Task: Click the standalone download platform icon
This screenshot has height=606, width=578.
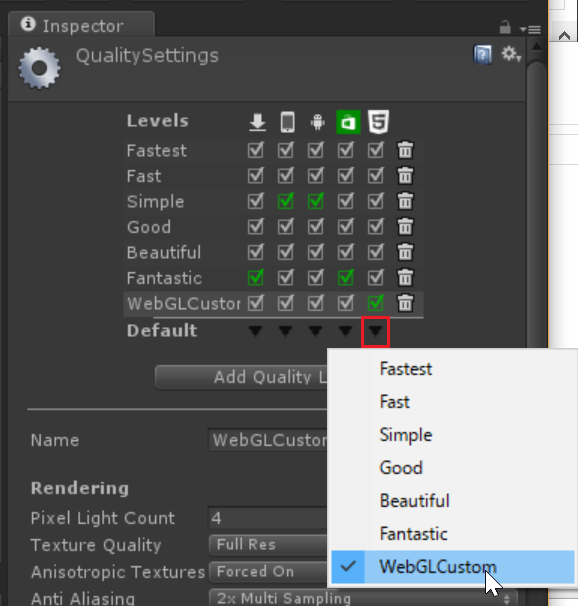Action: [257, 122]
